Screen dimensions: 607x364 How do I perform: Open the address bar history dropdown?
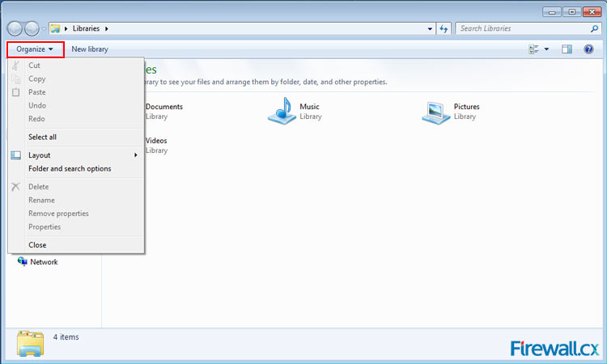430,28
